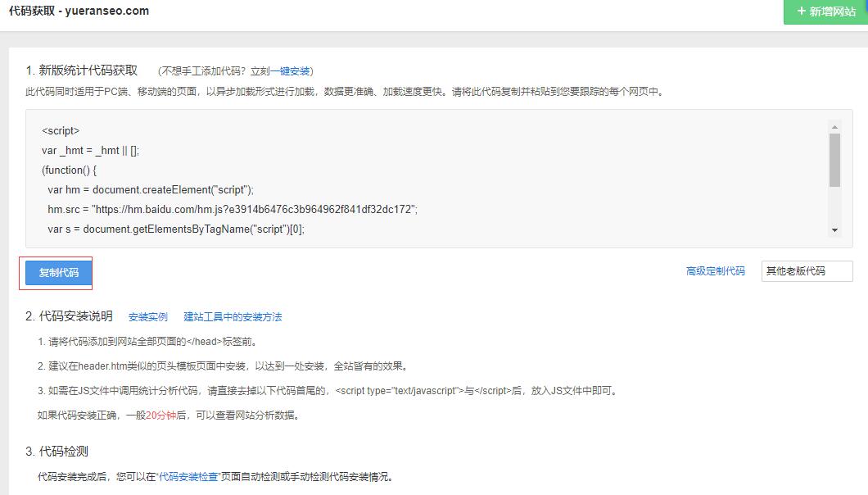Click the '<script>' opening line in code
Viewport: 868px width, 495px height.
click(x=61, y=131)
